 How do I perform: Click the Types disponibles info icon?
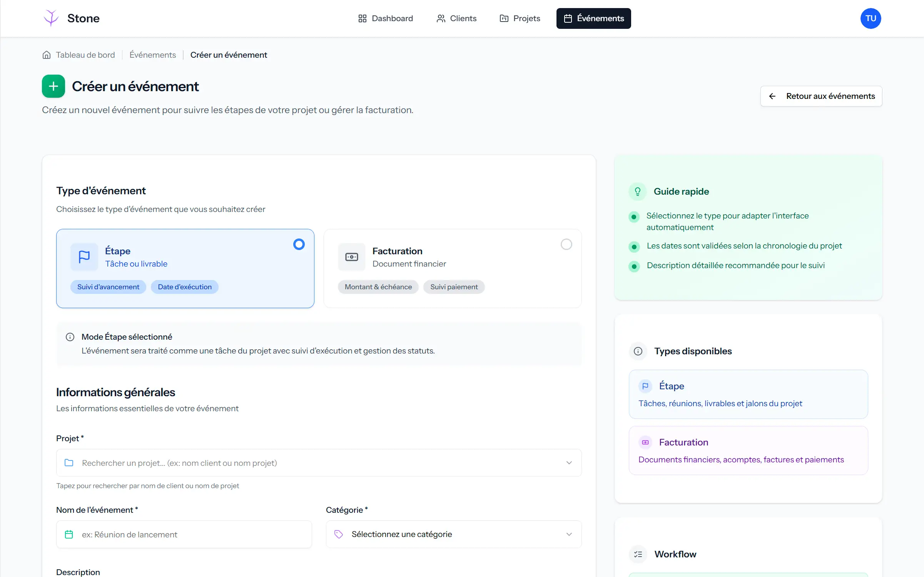tap(638, 351)
